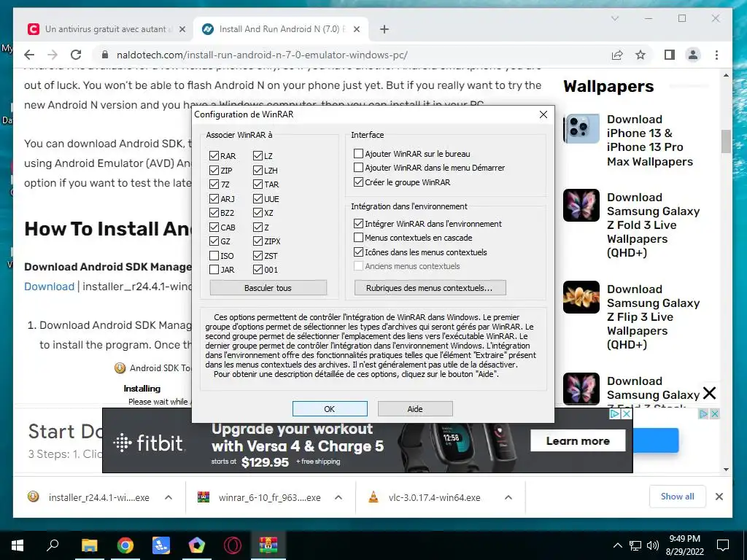This screenshot has width=747, height=560.
Task: Toggle 'Intégrer WinRAR dans l'environnement'
Action: 358,223
